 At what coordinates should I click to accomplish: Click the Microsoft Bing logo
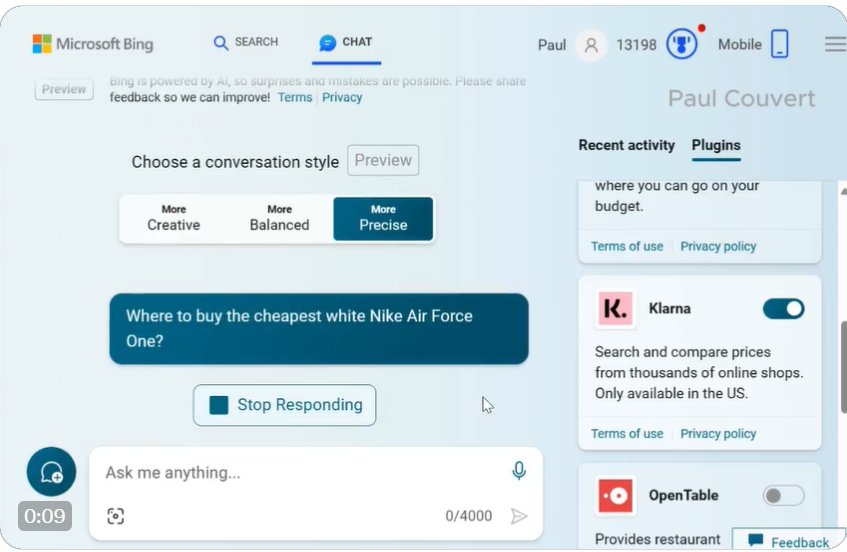(x=93, y=44)
